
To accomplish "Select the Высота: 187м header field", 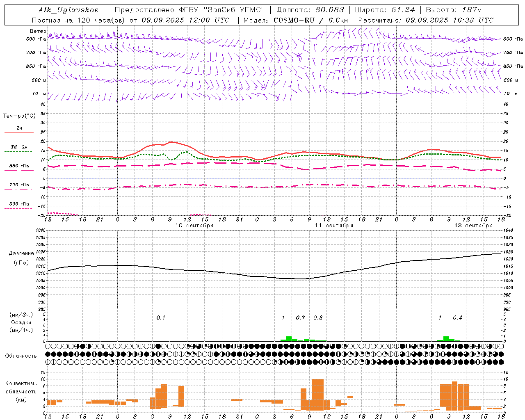I will tap(454, 10).
